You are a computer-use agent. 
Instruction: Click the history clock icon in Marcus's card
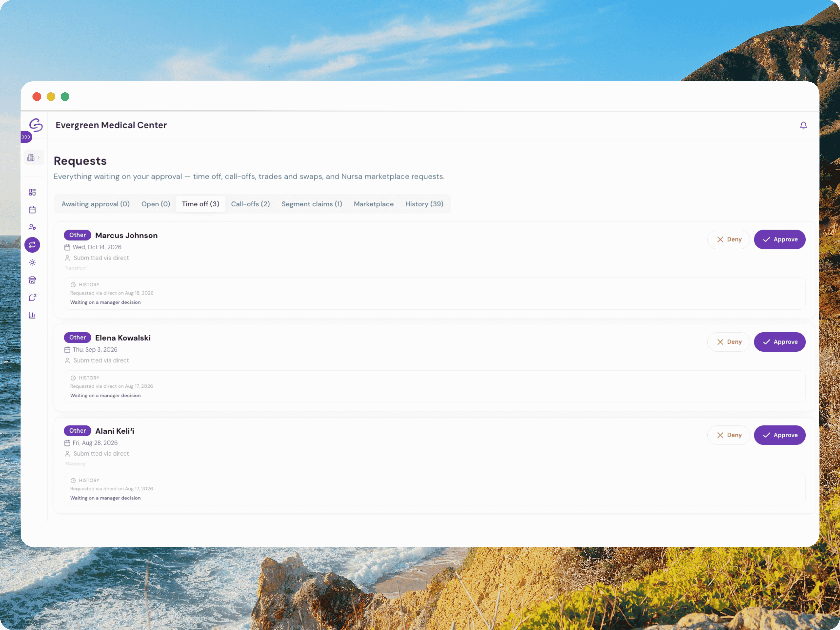(x=73, y=285)
